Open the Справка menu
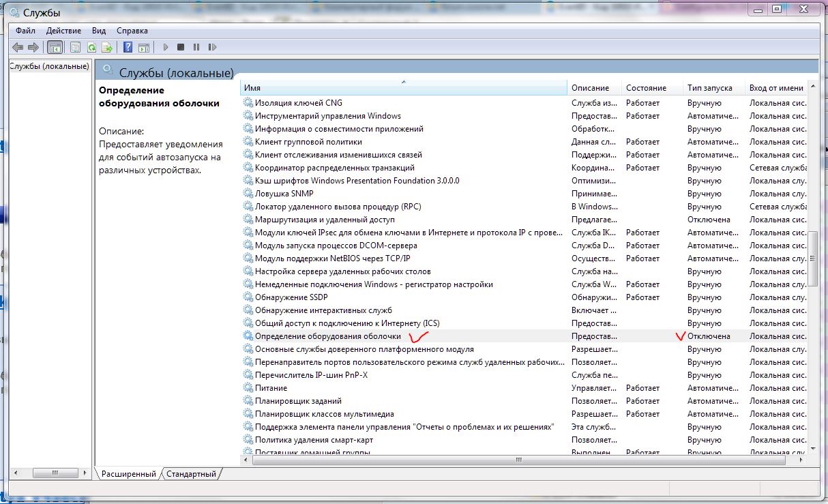Screen dimensions: 828x504 132,31
